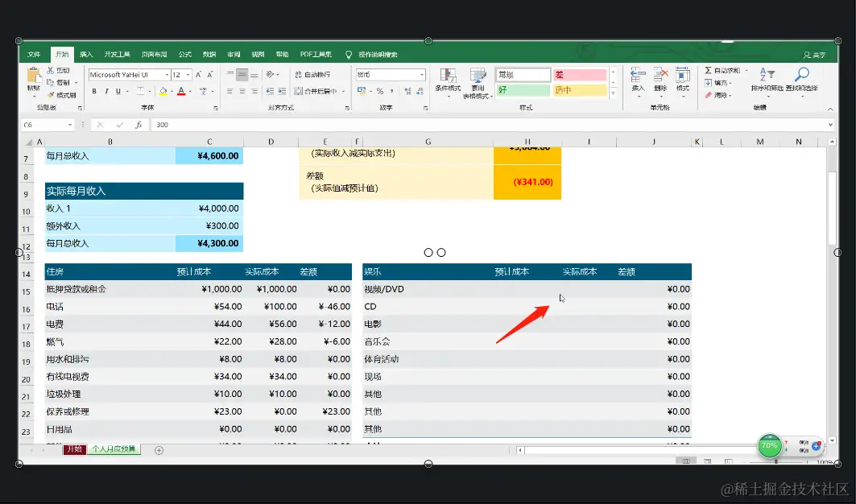
Task: Click the decrease decimal places icon
Action: point(420,91)
